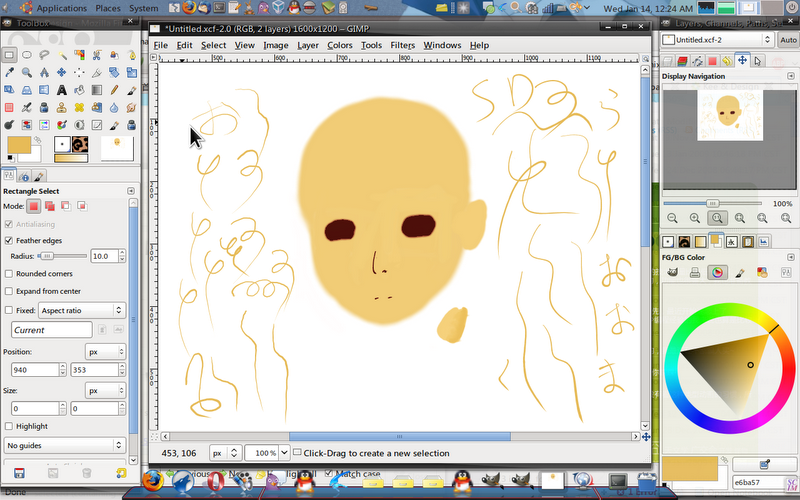The height and width of the screenshot is (500, 800).
Task: Click the Auto button in the Layers dock
Action: click(787, 40)
